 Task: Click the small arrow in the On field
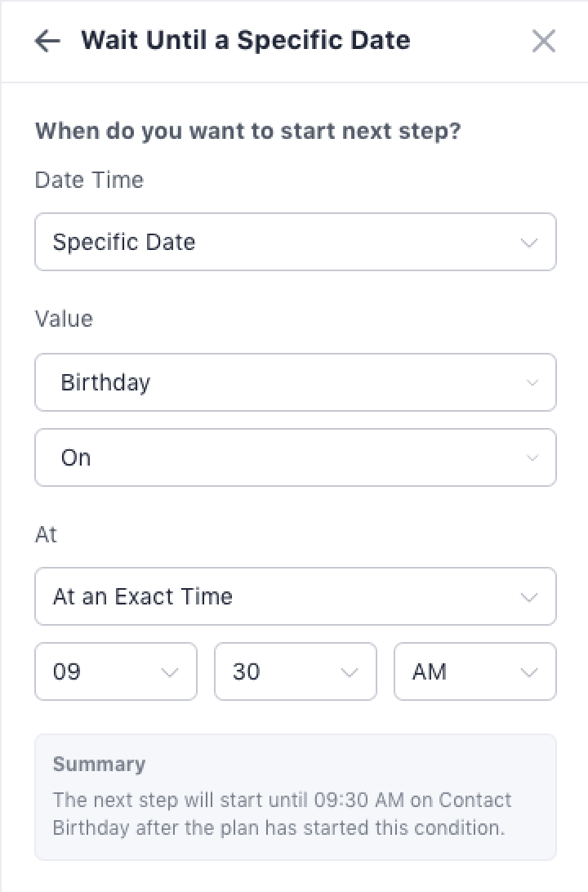532,457
